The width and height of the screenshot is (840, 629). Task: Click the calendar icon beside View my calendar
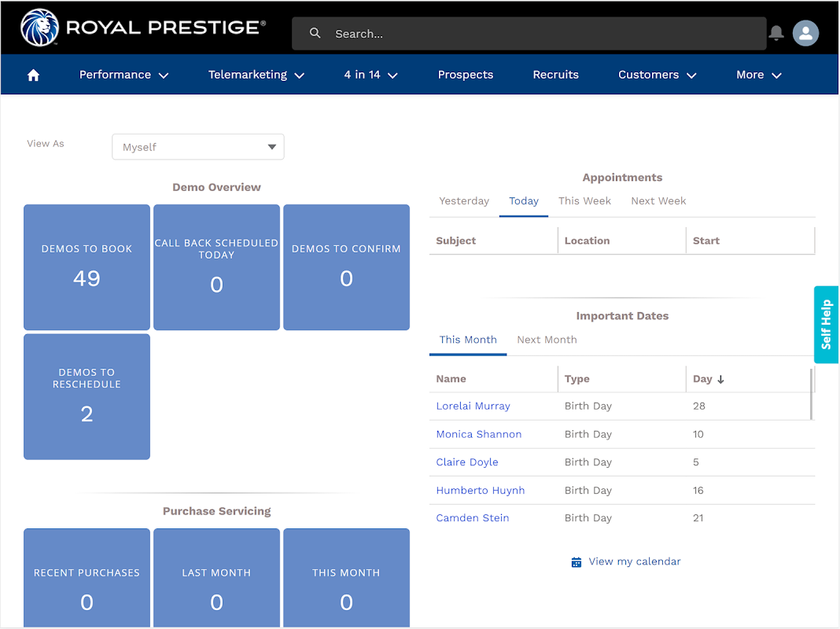(577, 562)
